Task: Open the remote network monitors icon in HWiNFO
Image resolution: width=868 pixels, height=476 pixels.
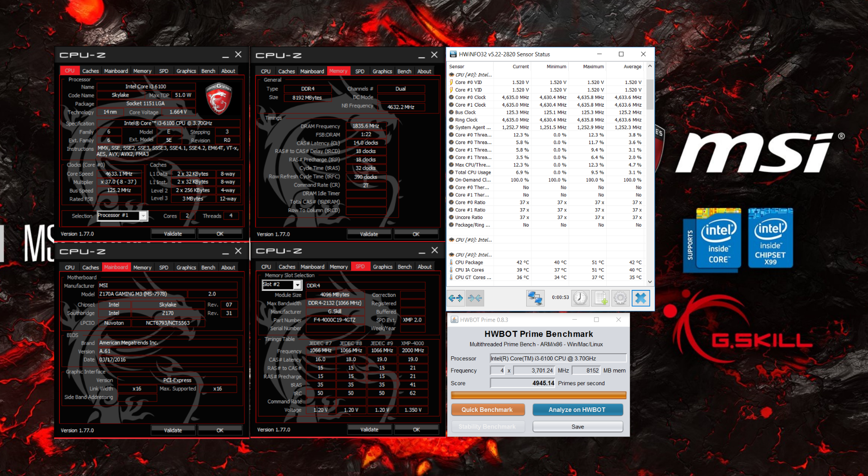Action: click(x=535, y=298)
